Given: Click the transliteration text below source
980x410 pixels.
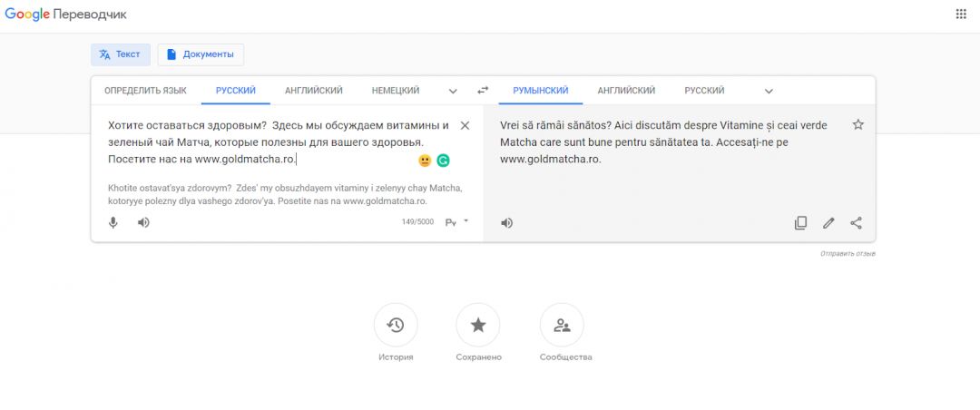Looking at the screenshot, I should 285,194.
